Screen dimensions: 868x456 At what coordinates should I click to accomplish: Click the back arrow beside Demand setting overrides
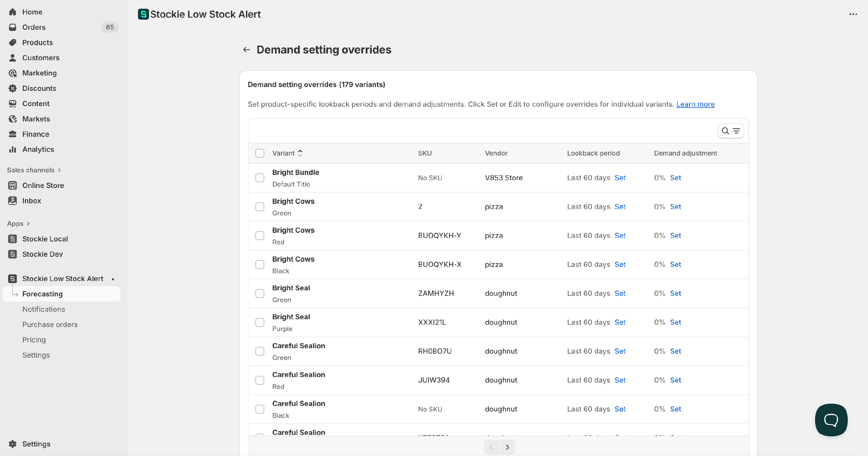coord(247,50)
